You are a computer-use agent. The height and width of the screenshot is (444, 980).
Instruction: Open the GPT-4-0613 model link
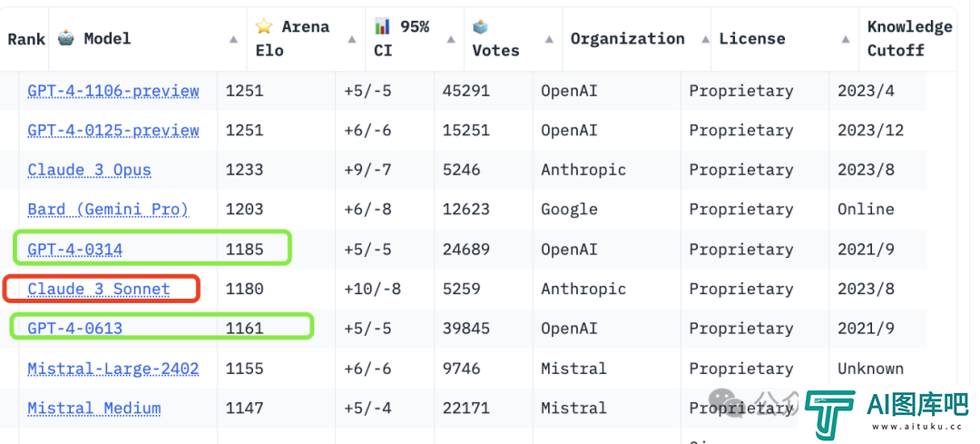click(75, 329)
